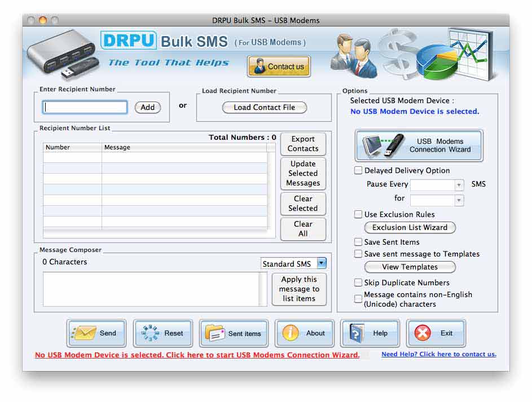Click the 'Total Numbers : 0' text
This screenshot has height=402, width=532.
tap(242, 137)
